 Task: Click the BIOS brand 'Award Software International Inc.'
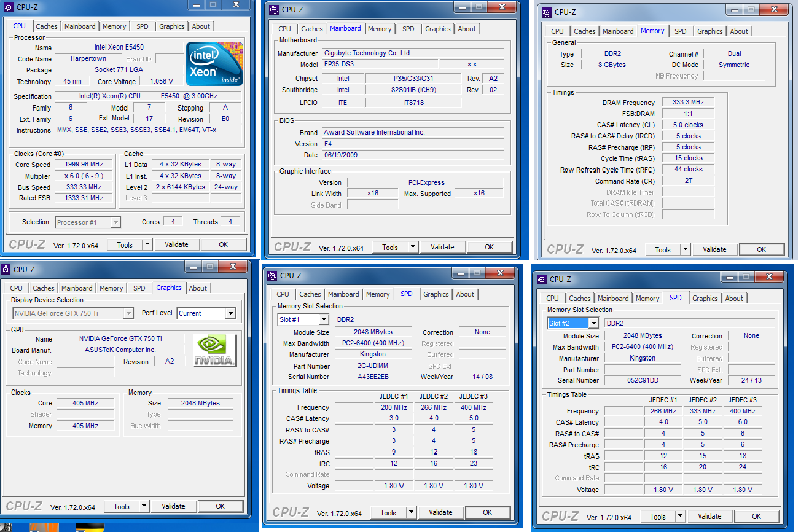[413, 132]
